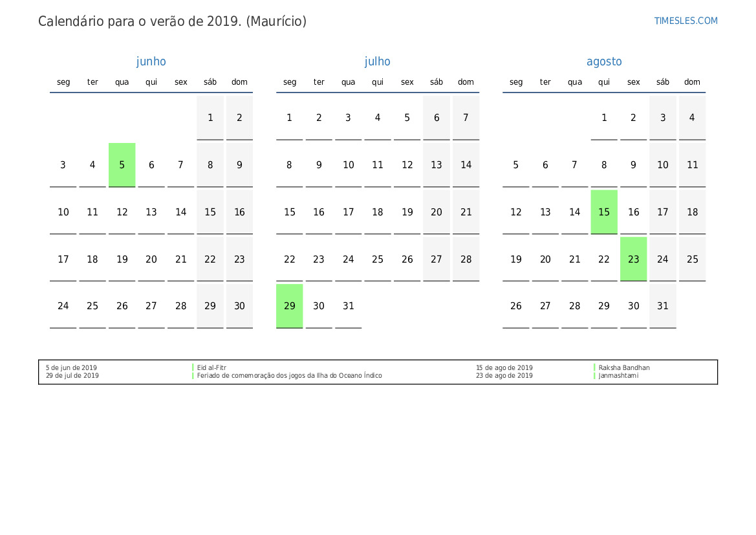Click highlighted August 15 holiday cell
756x535 pixels.
[x=604, y=212]
